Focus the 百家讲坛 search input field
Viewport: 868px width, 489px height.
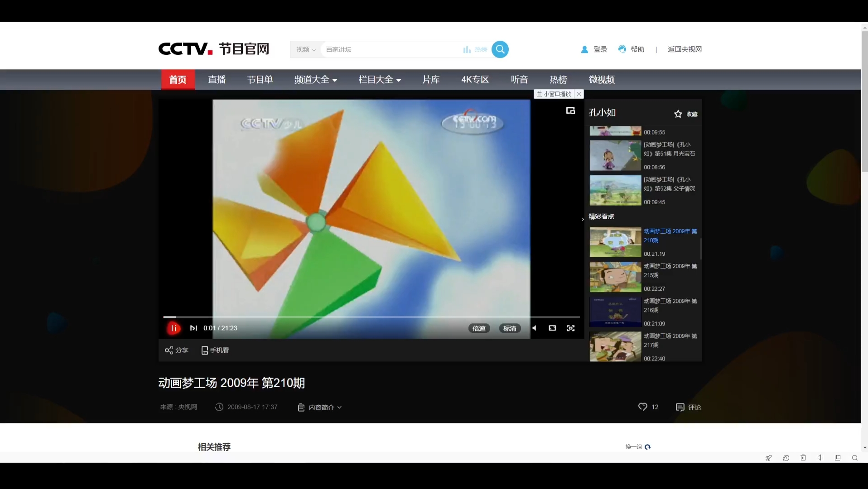coord(392,49)
